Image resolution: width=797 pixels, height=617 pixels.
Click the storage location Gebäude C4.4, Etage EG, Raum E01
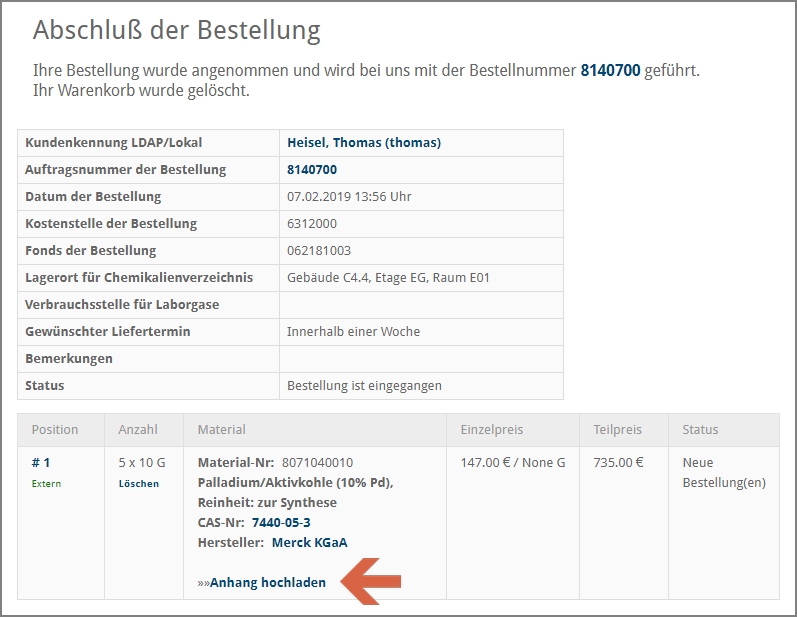[x=388, y=277]
